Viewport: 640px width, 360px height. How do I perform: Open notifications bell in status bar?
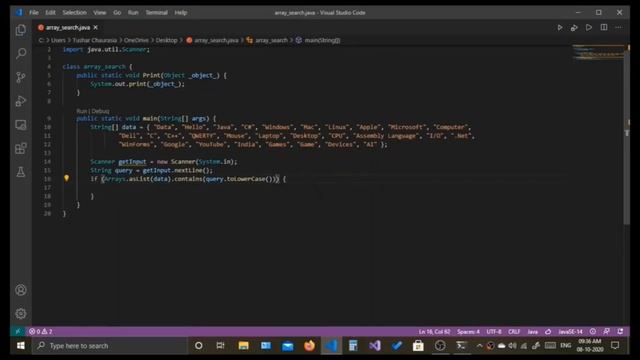[620, 331]
